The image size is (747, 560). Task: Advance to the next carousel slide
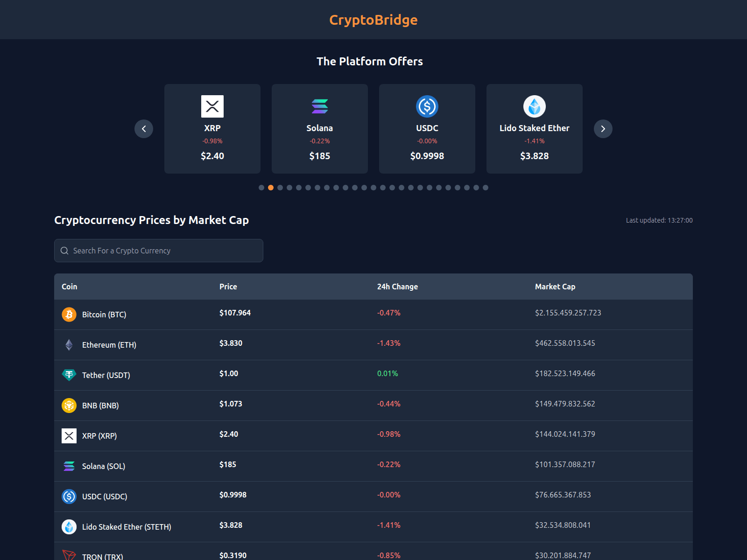coord(603,129)
